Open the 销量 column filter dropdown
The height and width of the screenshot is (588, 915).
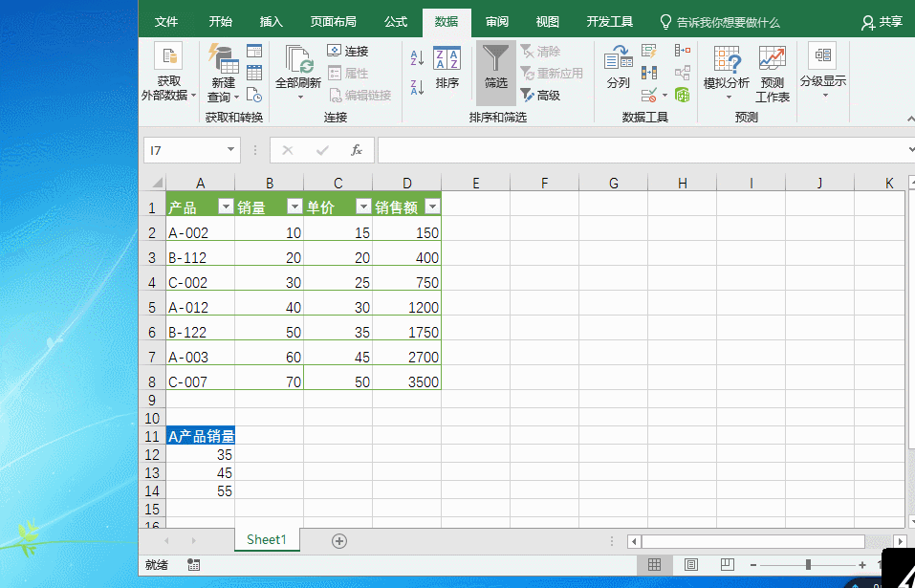294,207
